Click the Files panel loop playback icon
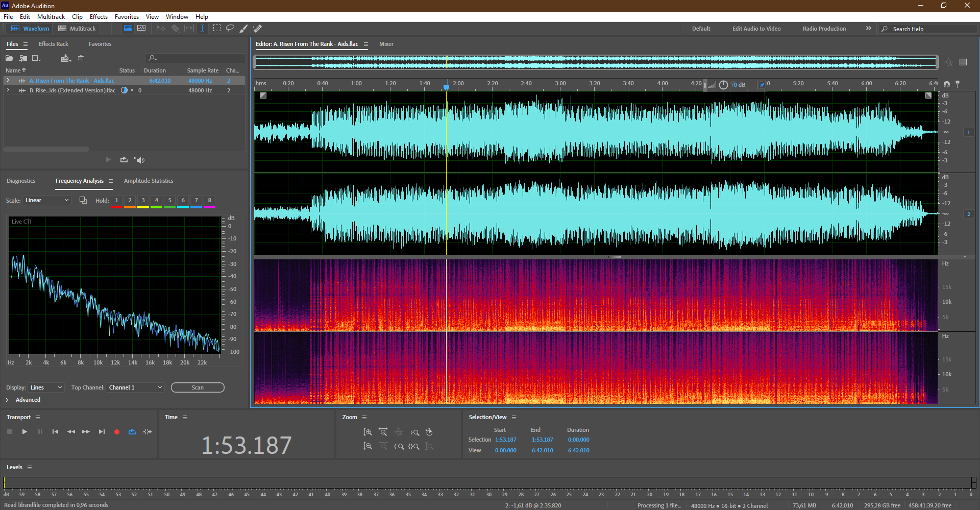 click(x=124, y=160)
